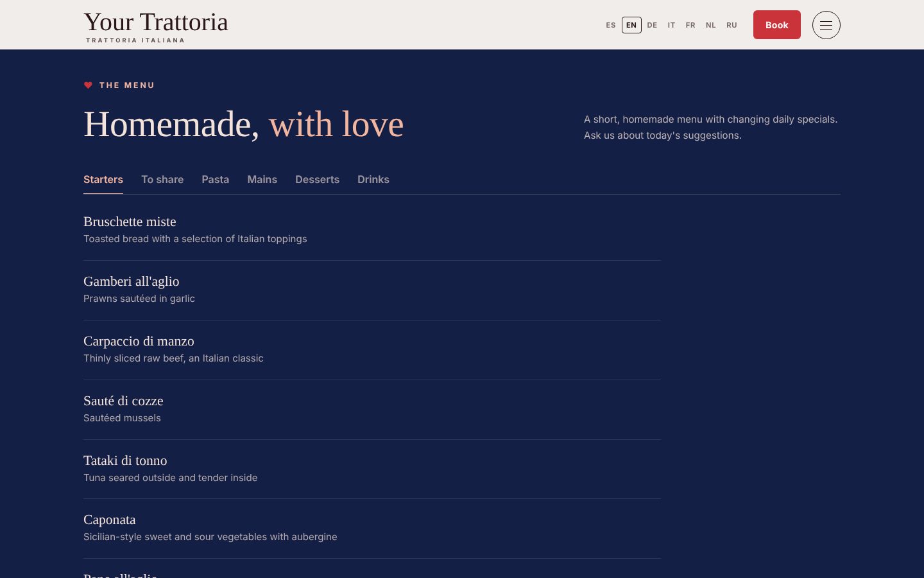Click 'Tuna seared outside and tender inside'
Image resolution: width=924 pixels, height=578 pixels.
pos(171,478)
